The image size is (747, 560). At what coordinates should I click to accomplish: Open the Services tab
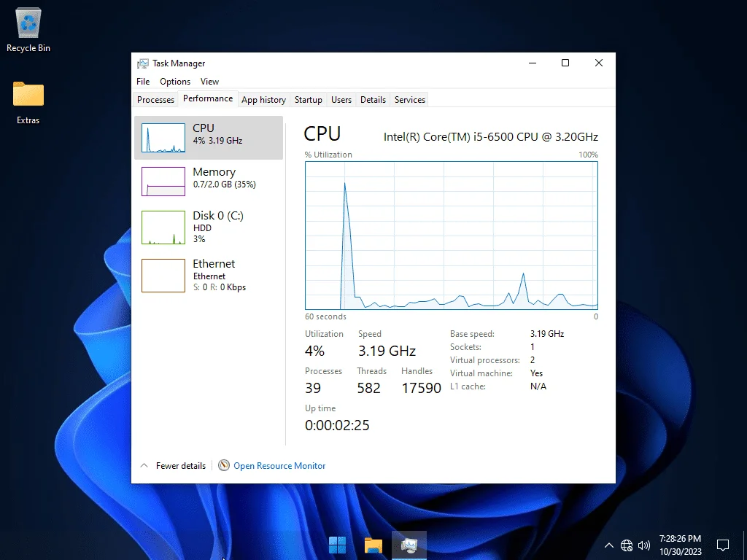coord(410,99)
